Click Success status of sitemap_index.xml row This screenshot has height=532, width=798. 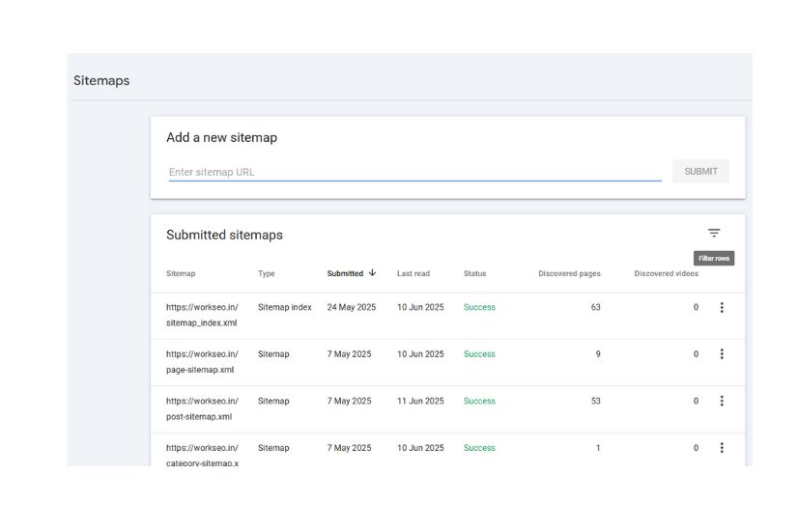point(479,307)
